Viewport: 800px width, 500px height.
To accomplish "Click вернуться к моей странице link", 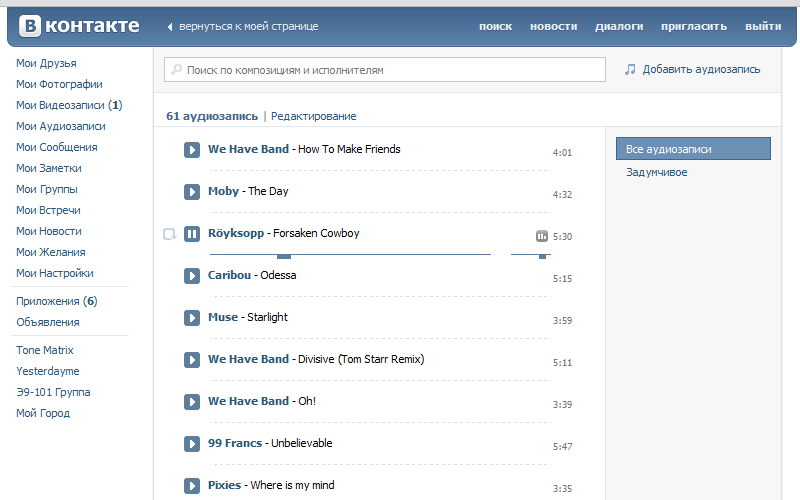I will (248, 27).
